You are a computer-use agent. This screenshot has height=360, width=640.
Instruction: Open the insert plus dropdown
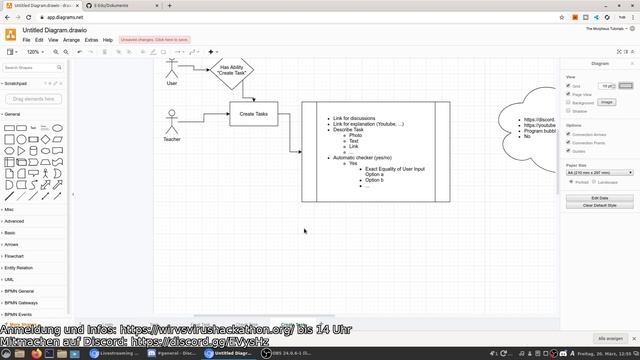tap(213, 52)
